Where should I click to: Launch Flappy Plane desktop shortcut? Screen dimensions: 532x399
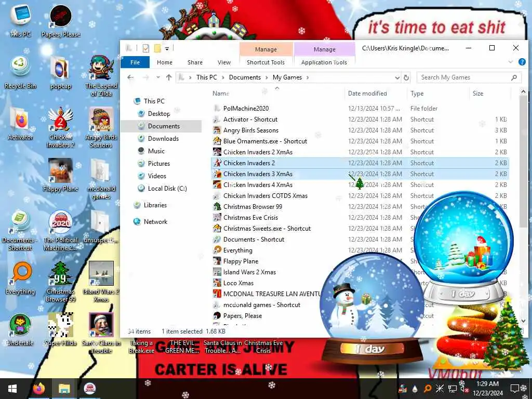coord(61,175)
